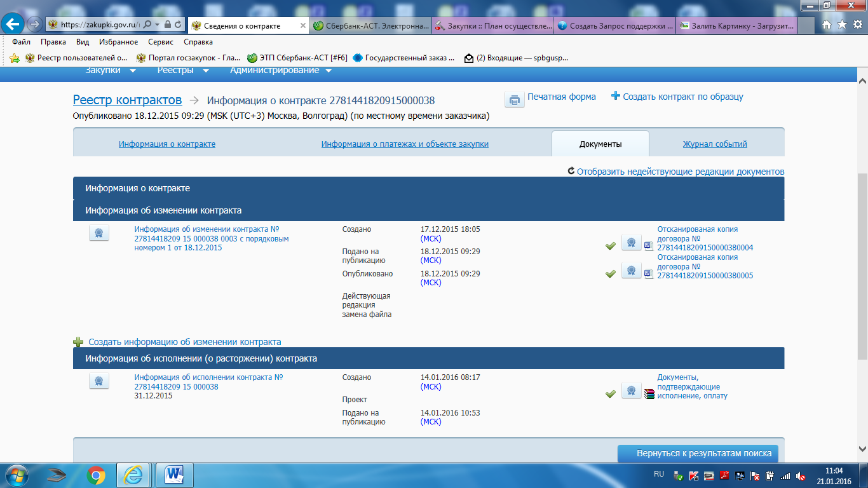
Task: Open a new browser tab
Action: pyautogui.click(x=806, y=25)
